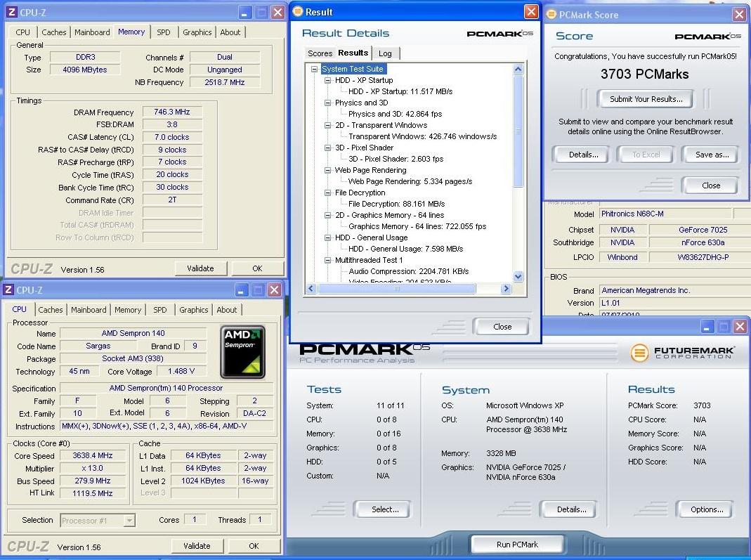Open About tab in upper CPU-Z window
Image resolution: width=751 pixels, height=560 pixels.
pyautogui.click(x=230, y=32)
